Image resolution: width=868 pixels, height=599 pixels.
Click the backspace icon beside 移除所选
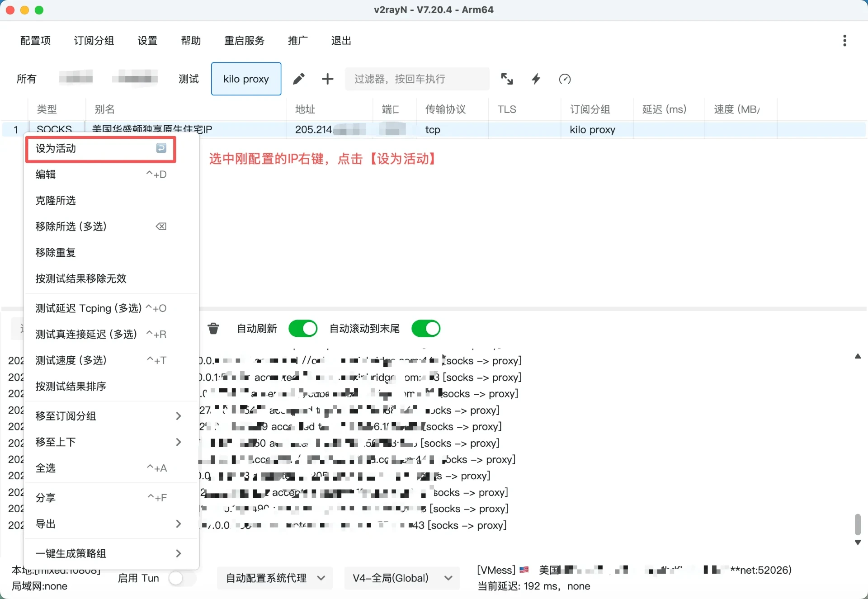coord(161,226)
